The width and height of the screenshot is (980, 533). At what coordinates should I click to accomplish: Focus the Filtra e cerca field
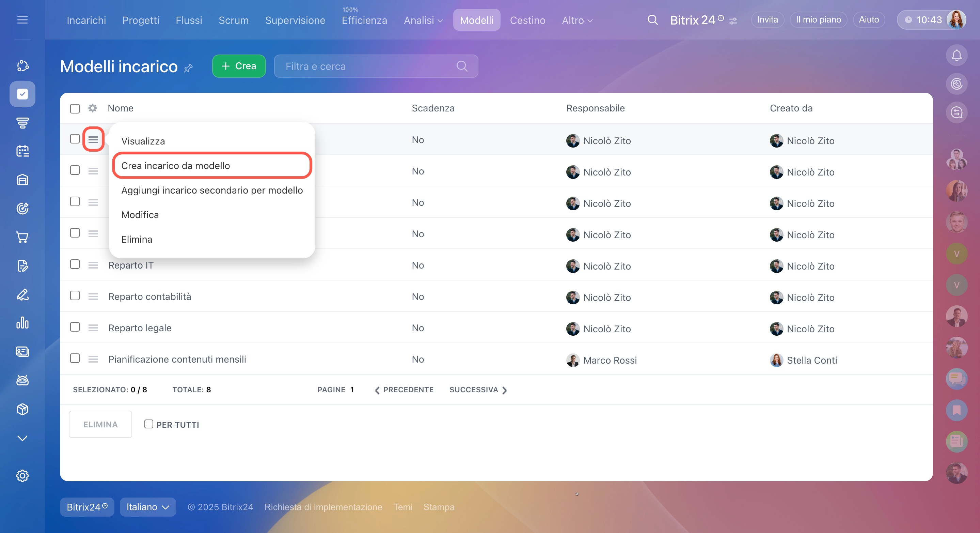pos(365,66)
